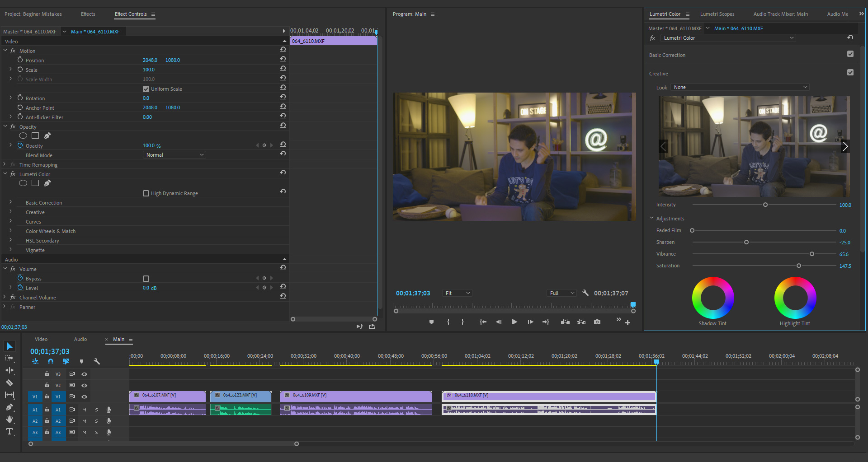Open the Program monitor button editor plus

point(627,322)
